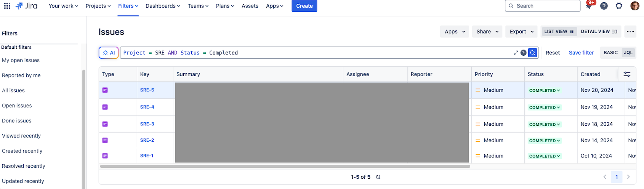Open issue SRE-4 key link

pos(147,107)
